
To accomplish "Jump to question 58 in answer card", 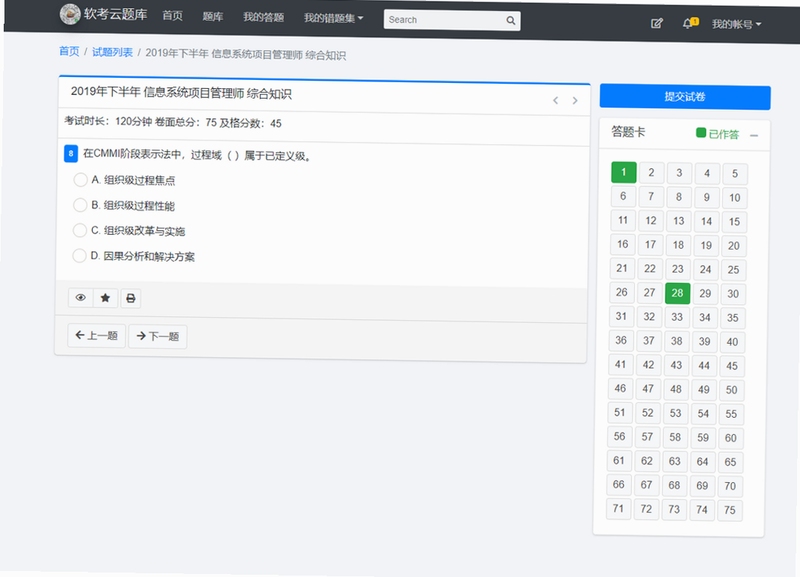I will point(675,437).
